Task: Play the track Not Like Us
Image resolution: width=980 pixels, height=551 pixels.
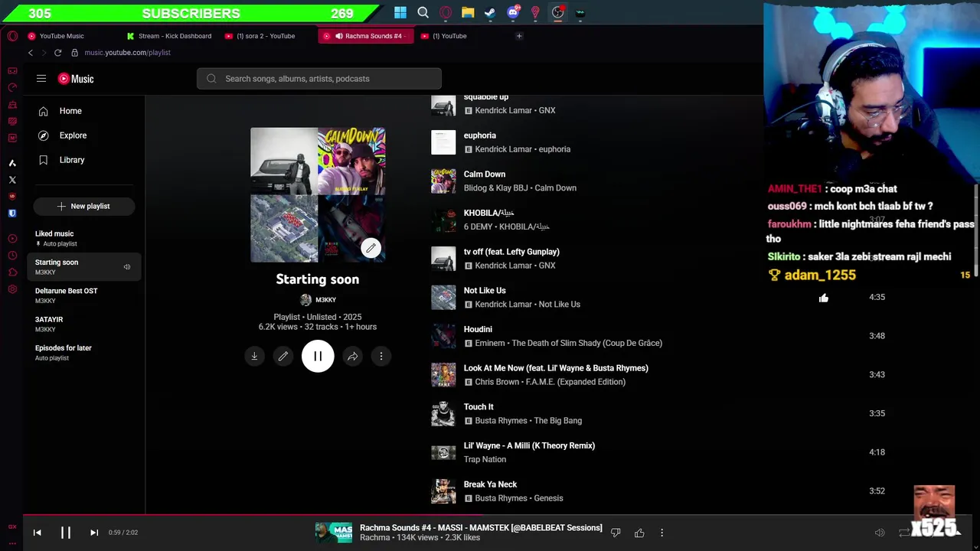Action: [x=485, y=291]
